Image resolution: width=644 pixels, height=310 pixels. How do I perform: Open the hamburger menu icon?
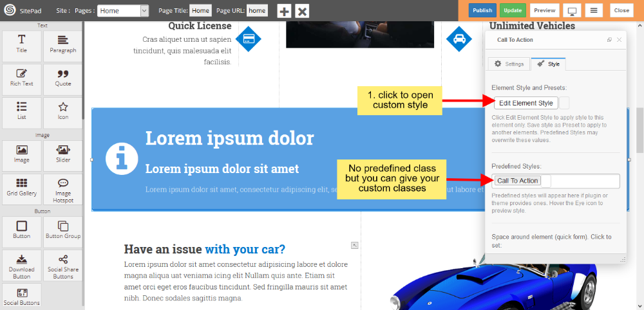click(x=594, y=10)
